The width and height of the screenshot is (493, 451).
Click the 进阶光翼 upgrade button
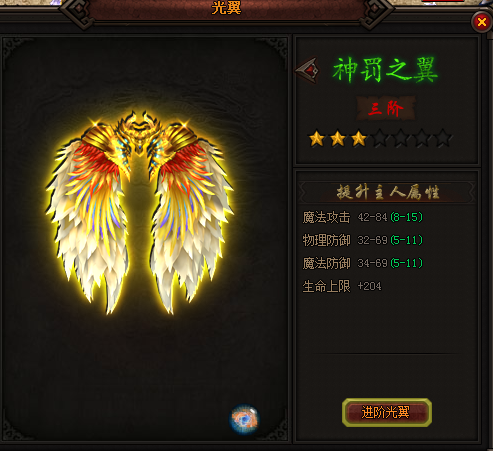click(387, 413)
